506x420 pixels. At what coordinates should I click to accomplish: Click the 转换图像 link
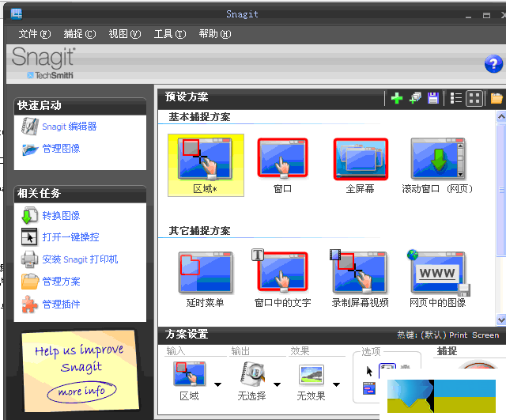pos(62,215)
